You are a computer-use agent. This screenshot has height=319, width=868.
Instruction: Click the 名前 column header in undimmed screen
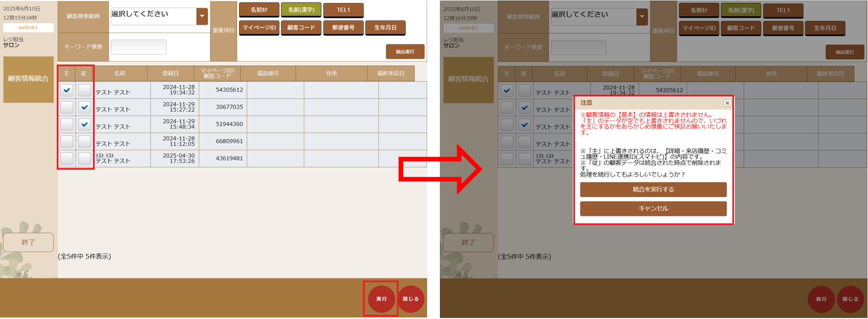(x=120, y=73)
